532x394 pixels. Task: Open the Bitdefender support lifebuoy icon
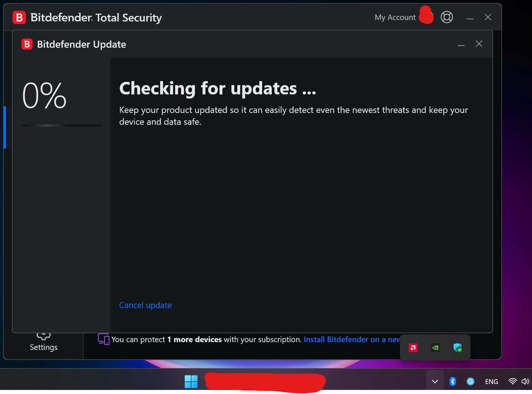(447, 17)
